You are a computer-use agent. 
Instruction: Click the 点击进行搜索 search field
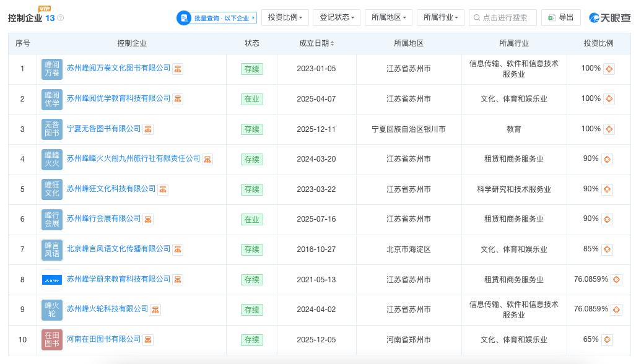[503, 17]
